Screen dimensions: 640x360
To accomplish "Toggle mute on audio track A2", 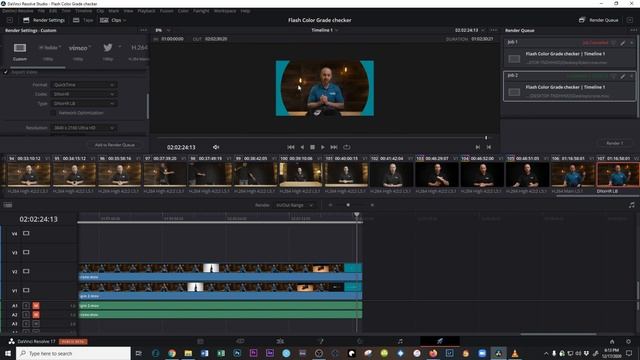I will [x=36, y=315].
